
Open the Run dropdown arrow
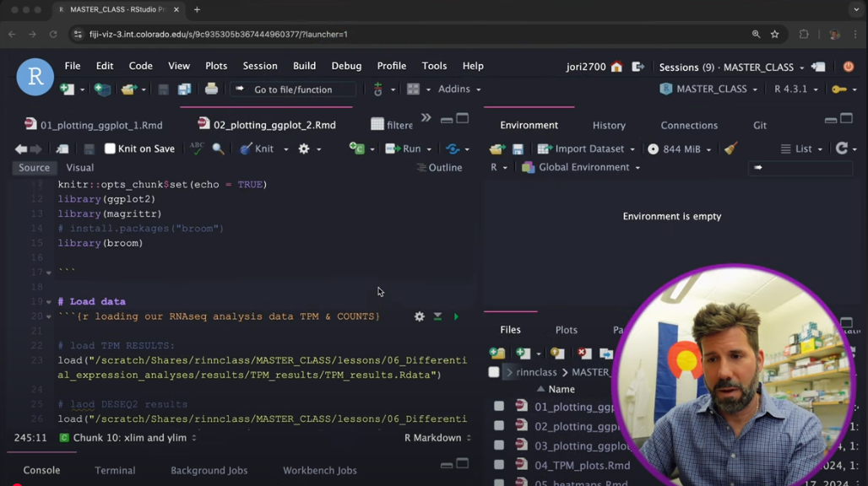[x=429, y=149]
